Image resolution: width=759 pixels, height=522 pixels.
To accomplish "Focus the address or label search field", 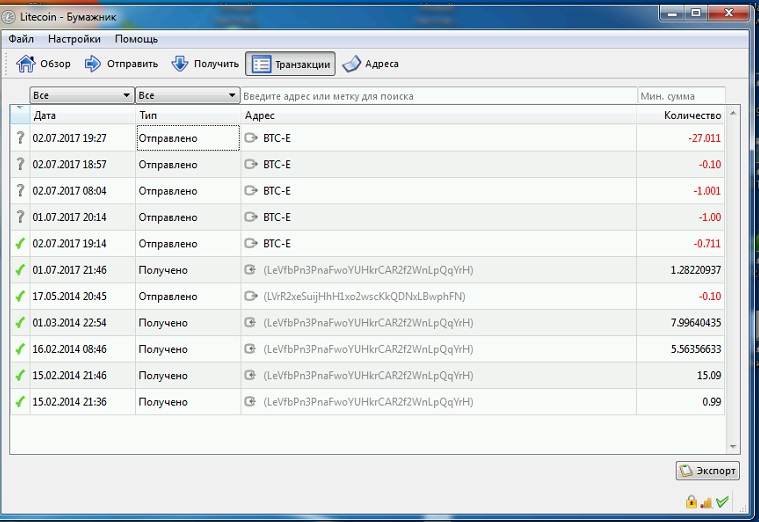I will tap(439, 96).
